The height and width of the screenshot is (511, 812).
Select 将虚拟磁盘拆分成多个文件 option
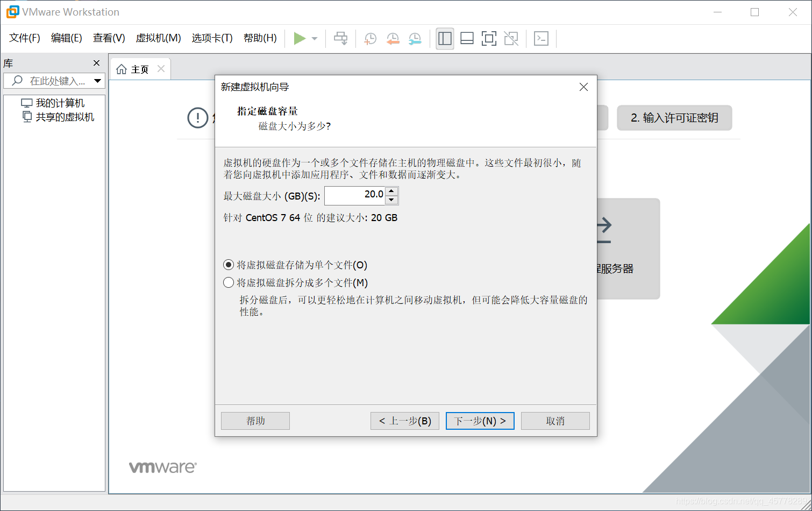coord(295,282)
